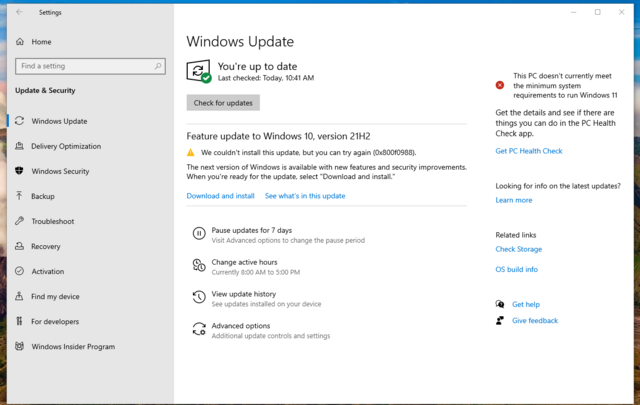Click Download and install link
This screenshot has width=640, height=405.
pos(220,196)
